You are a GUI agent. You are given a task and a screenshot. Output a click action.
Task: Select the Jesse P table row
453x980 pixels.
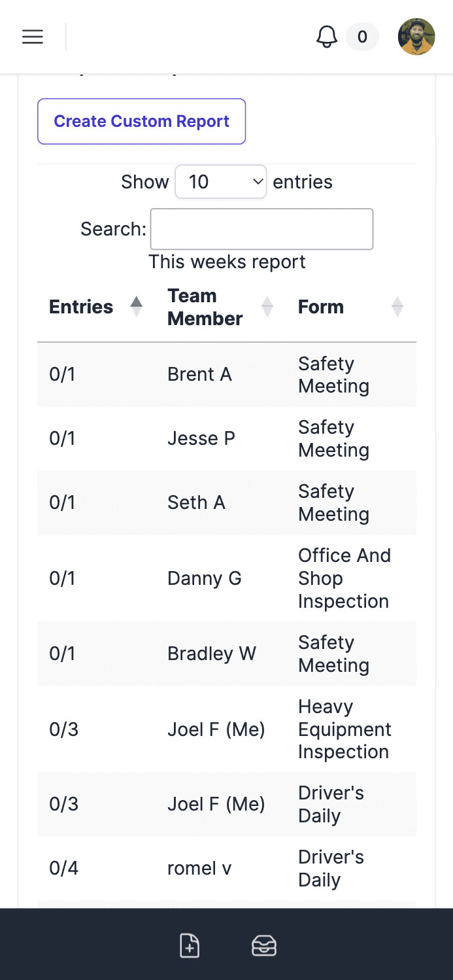coord(227,439)
